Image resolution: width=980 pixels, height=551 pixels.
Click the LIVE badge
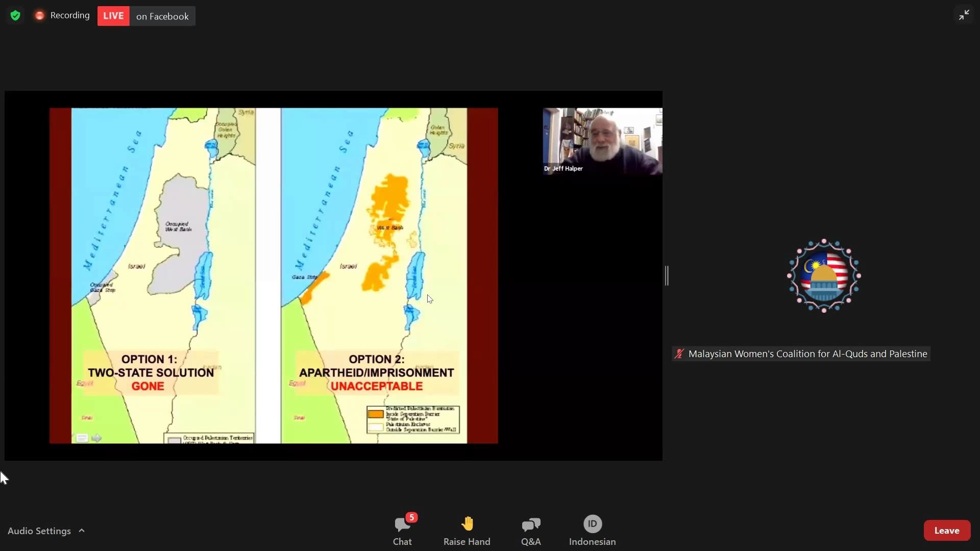pos(113,16)
